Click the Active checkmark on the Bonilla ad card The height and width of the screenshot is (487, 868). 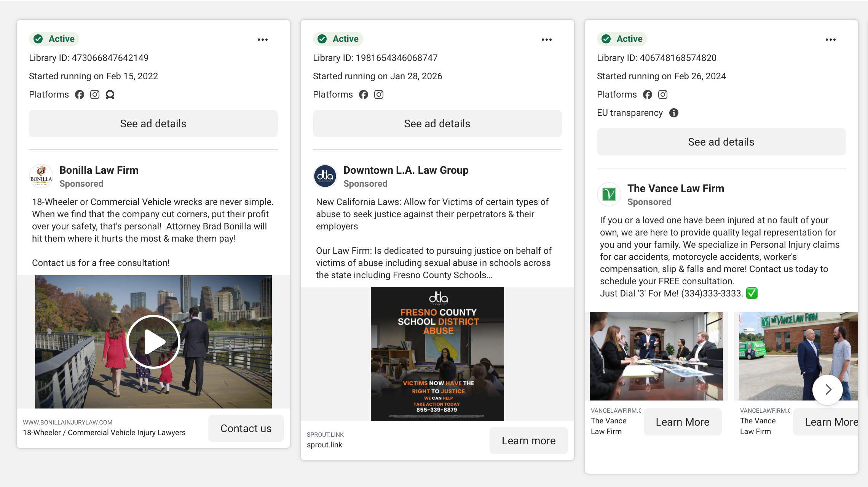(38, 39)
